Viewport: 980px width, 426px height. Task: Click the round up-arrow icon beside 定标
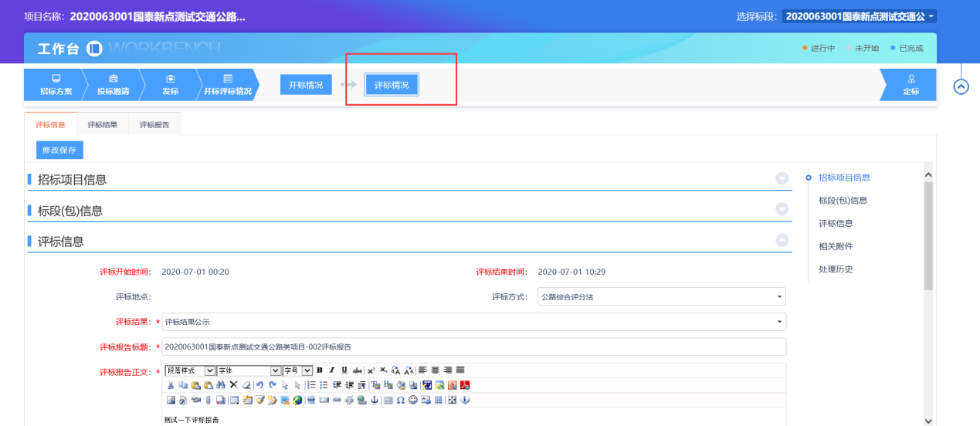961,86
